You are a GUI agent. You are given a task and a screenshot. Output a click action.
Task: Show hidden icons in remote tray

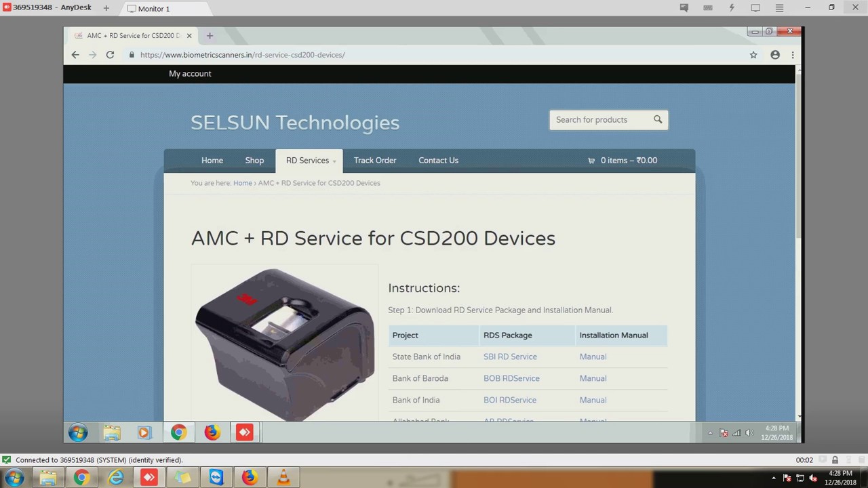click(710, 432)
